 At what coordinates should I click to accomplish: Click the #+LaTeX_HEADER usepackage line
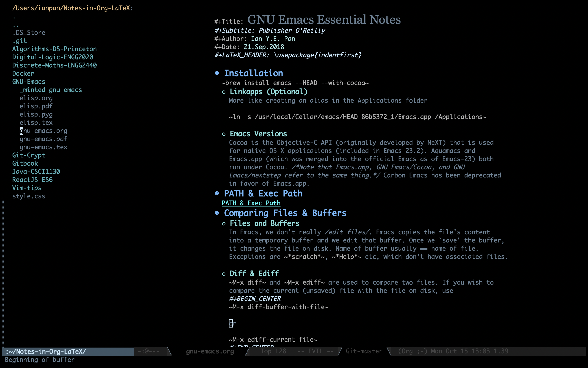tap(288, 55)
